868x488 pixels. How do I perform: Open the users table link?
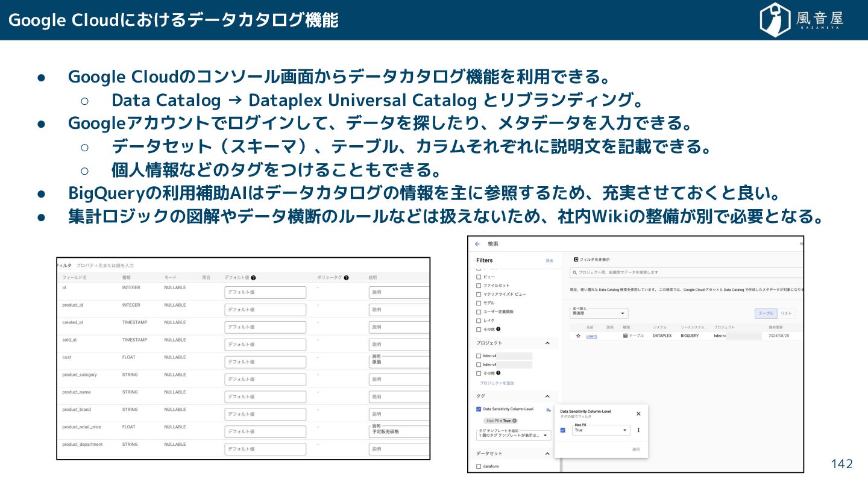coord(591,336)
